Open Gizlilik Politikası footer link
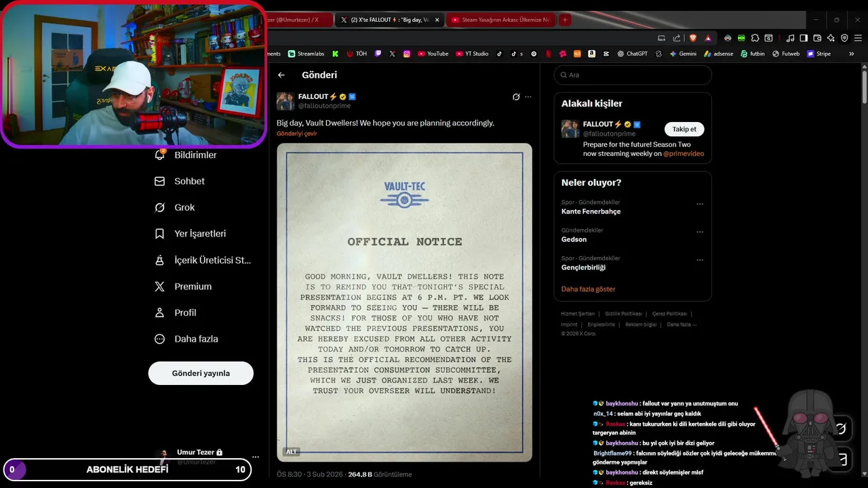The width and height of the screenshot is (868, 488). pos(623,314)
